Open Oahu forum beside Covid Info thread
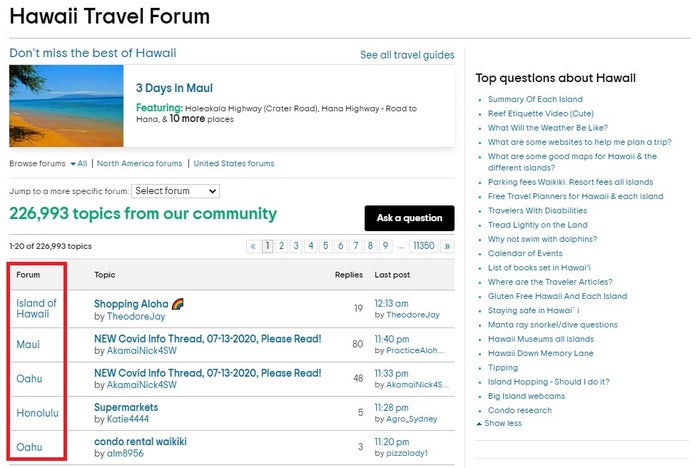The height and width of the screenshot is (468, 700). 29,379
